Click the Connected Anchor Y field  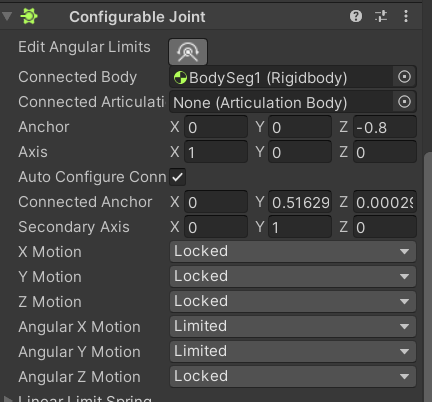coord(300,202)
